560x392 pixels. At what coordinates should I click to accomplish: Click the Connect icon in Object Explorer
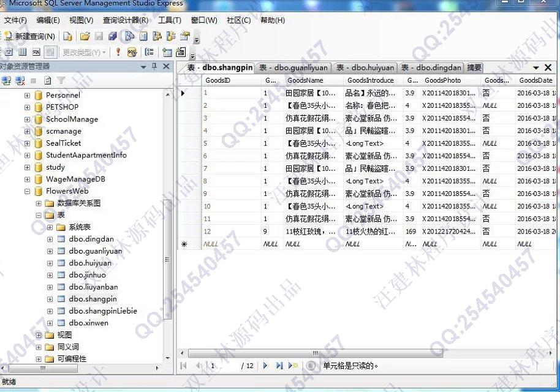(x=6, y=81)
